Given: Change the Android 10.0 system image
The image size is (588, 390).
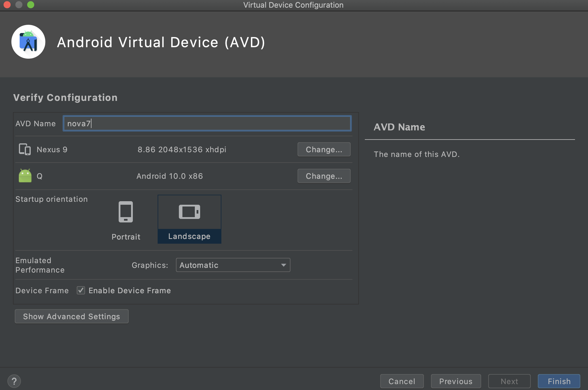Looking at the screenshot, I should click(324, 176).
